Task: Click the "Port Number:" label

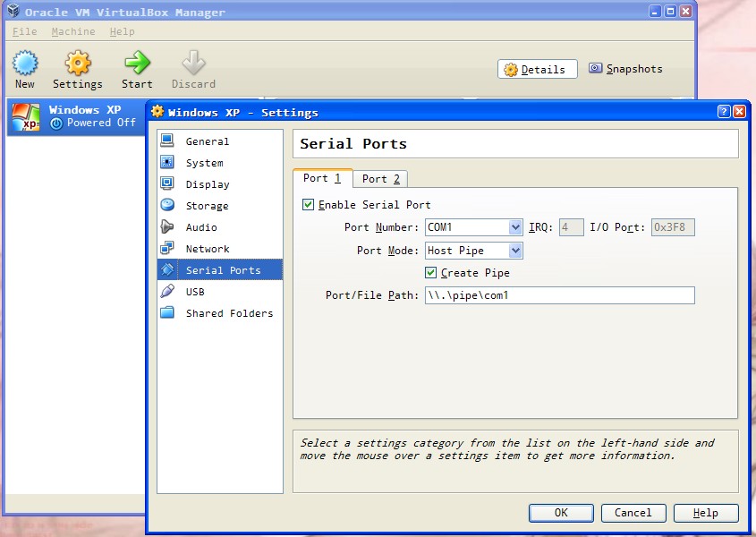Action: point(381,227)
